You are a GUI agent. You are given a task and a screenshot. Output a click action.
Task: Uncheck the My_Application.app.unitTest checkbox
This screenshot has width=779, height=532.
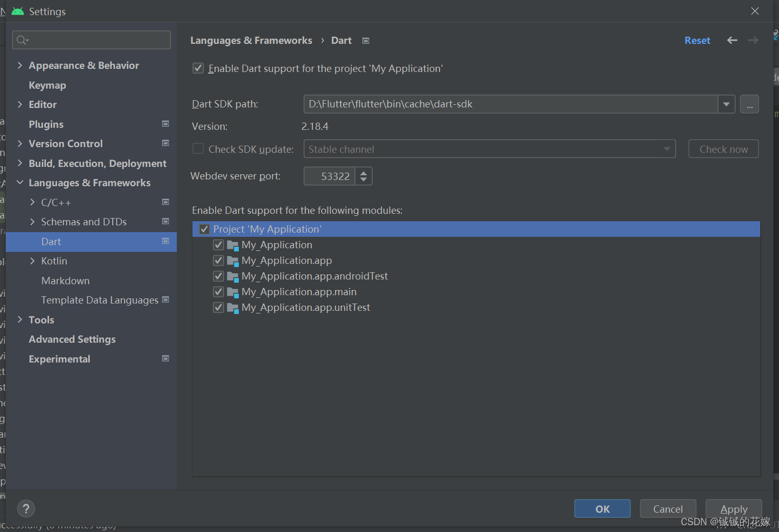(x=218, y=307)
